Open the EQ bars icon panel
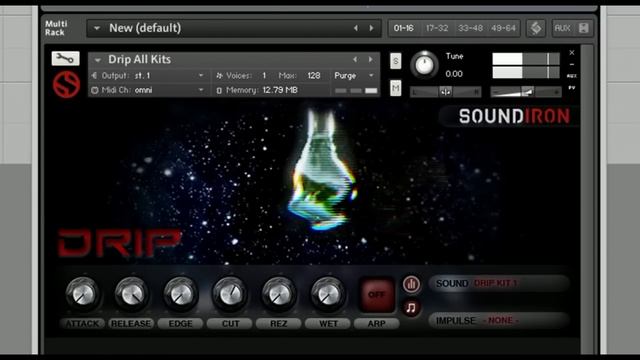Image resolution: width=640 pixels, height=360 pixels. coord(411,284)
